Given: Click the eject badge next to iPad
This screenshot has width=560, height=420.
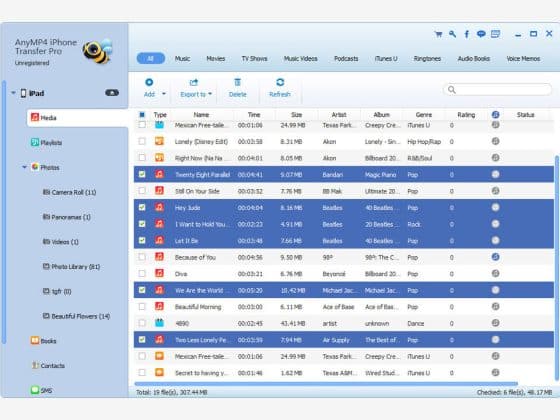Looking at the screenshot, I should [x=112, y=93].
